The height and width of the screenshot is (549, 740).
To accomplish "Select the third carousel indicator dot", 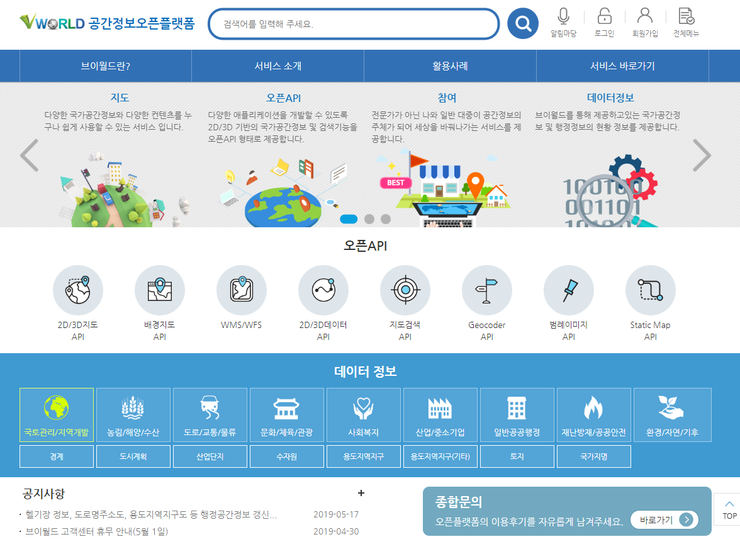I will 386,219.
